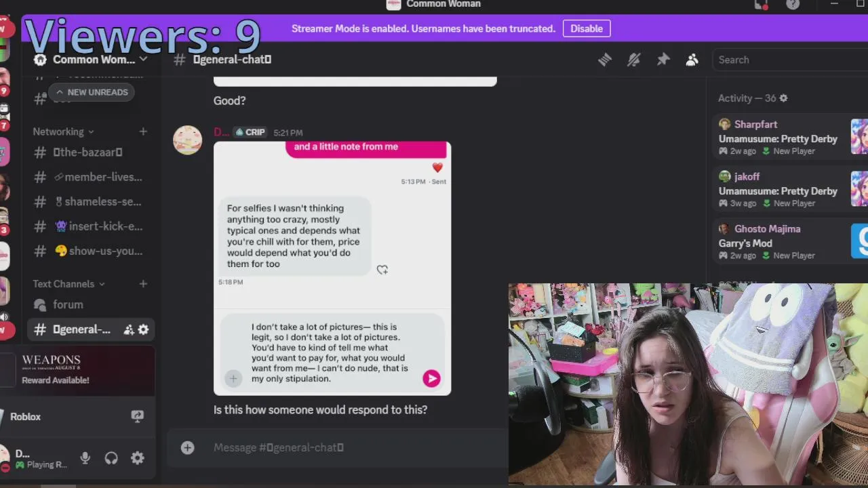Open User Settings gear
868x488 pixels.
point(138,458)
